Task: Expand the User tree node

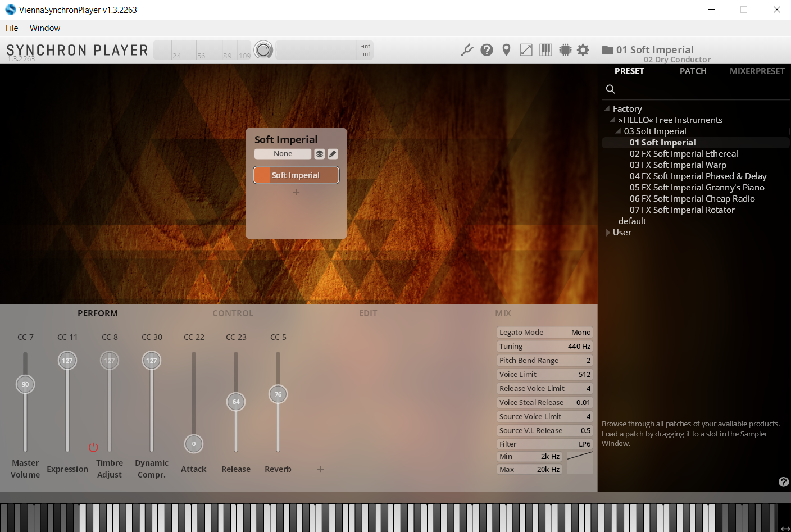Action: point(607,233)
